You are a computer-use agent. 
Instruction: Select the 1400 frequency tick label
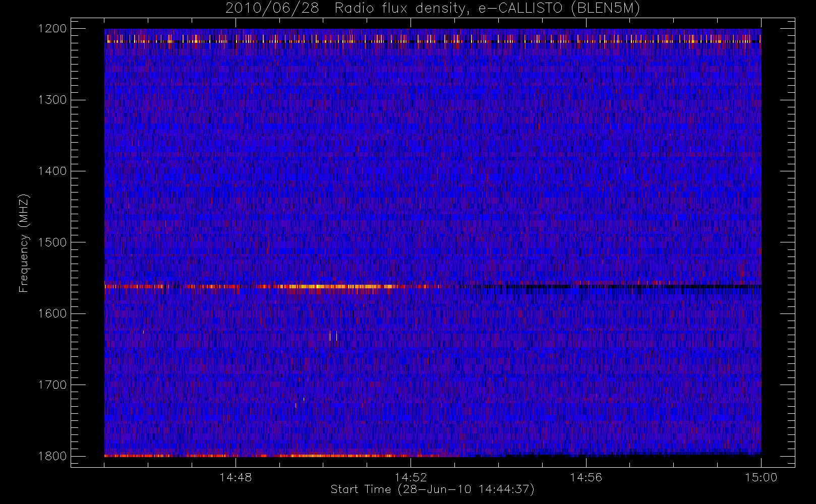(52, 171)
